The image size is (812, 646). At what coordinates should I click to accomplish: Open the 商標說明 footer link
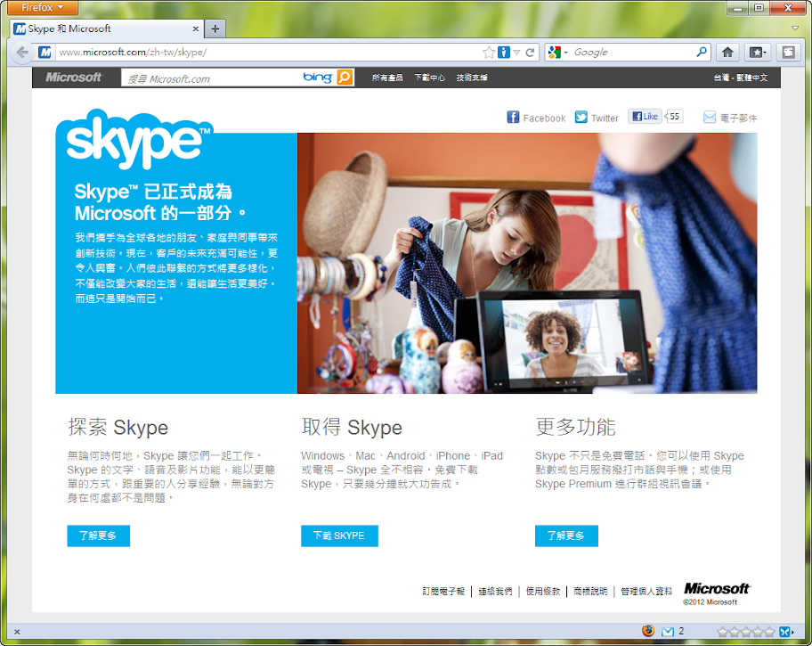click(x=590, y=591)
